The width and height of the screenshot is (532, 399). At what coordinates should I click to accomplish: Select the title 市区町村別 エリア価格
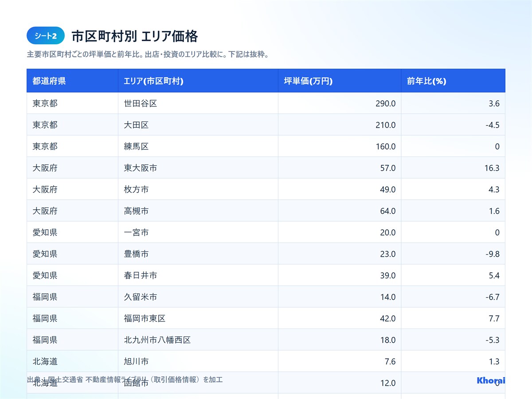(x=134, y=36)
